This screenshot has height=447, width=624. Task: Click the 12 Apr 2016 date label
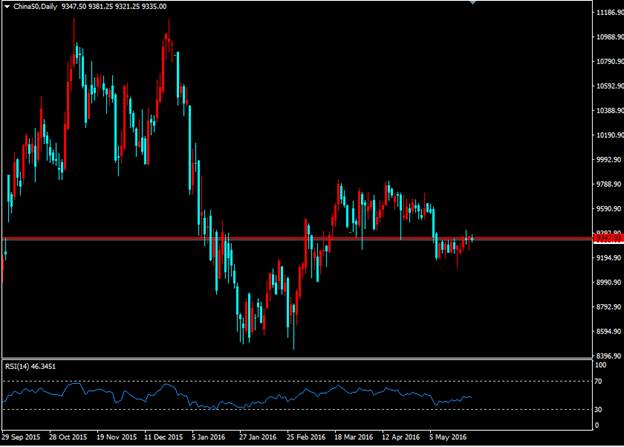401,437
